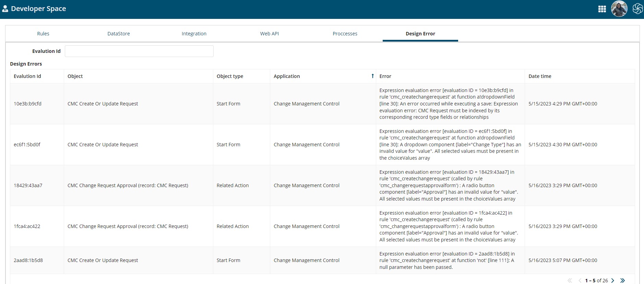
Task: Switch to the Rules tab
Action: tap(43, 34)
